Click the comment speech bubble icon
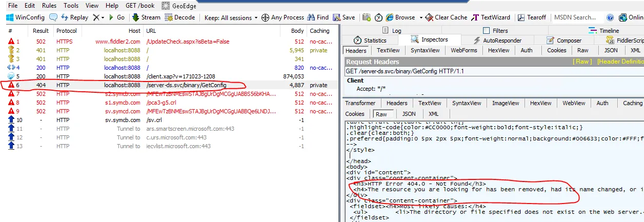Viewport: 644px width, 222px height. tap(53, 17)
